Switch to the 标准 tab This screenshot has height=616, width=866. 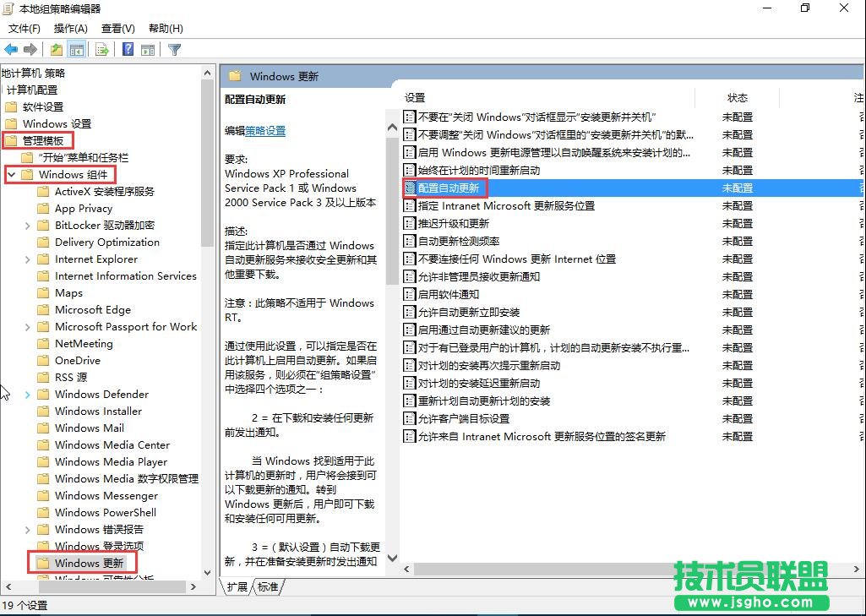[268, 587]
